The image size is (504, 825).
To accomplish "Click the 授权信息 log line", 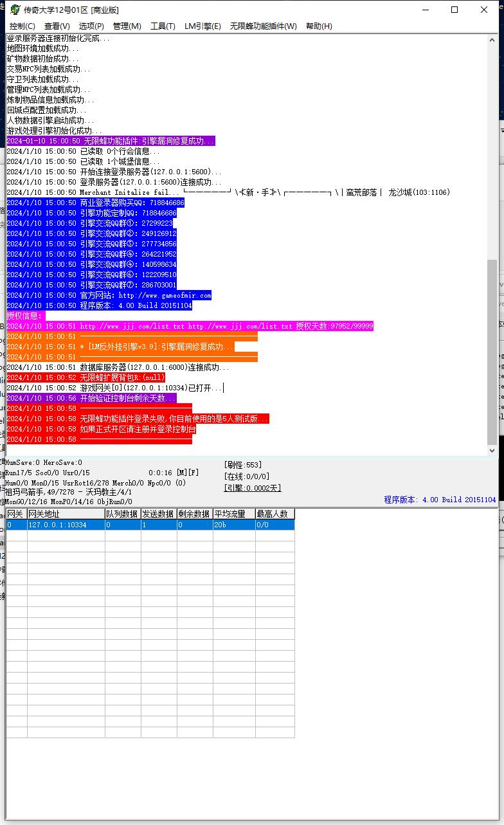I will (x=24, y=316).
